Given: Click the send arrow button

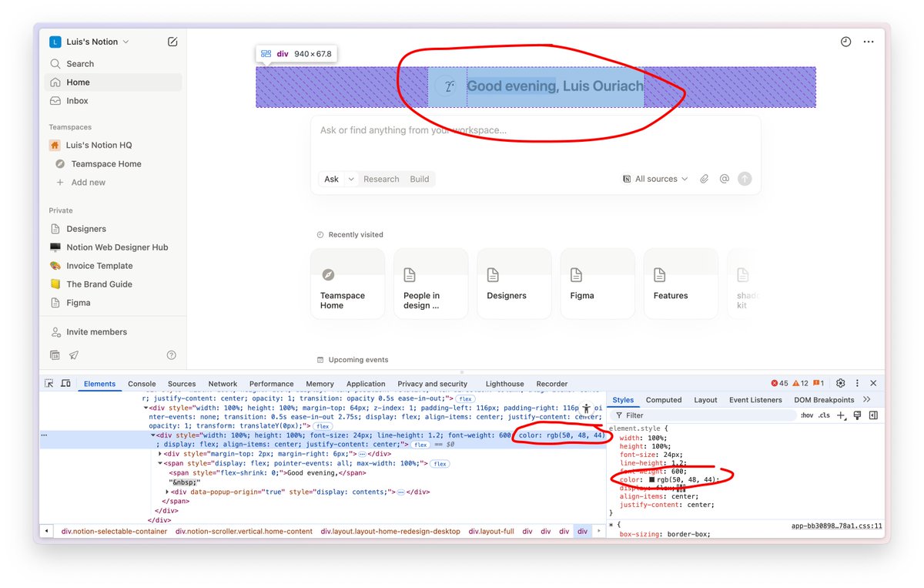Looking at the screenshot, I should click(745, 179).
